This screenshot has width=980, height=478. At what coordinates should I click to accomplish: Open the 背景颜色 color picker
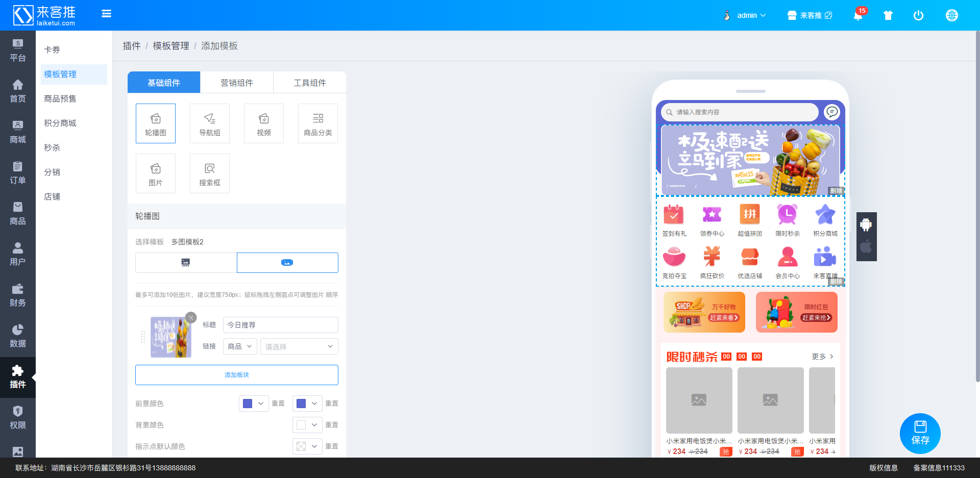tap(307, 425)
